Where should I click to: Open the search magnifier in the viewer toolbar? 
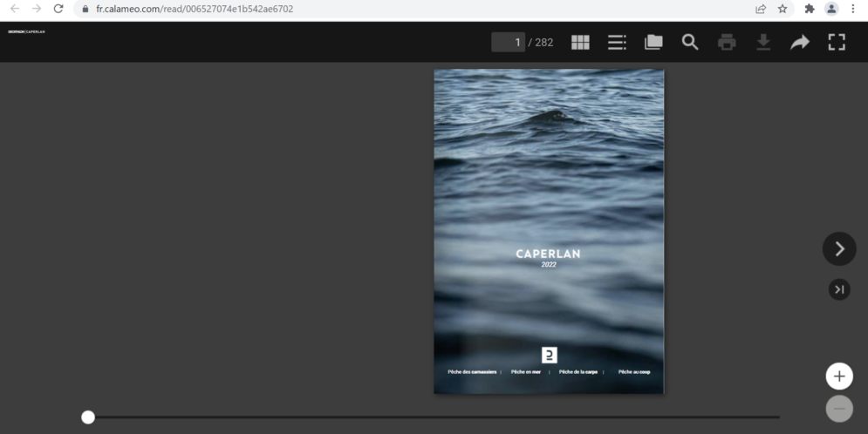(x=690, y=42)
